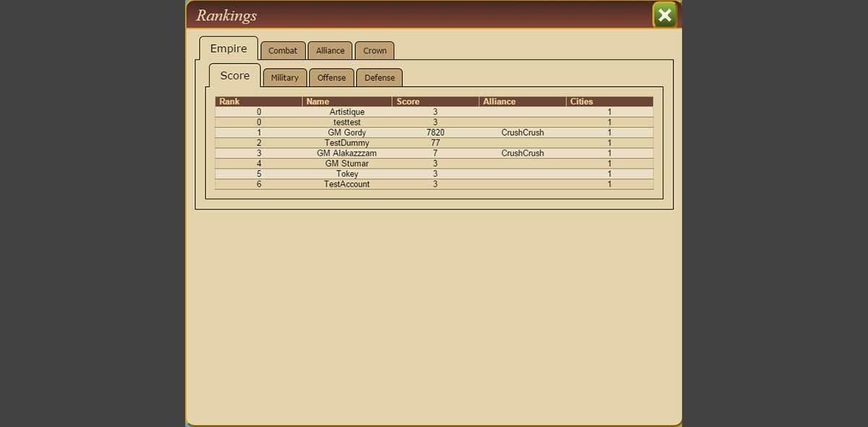This screenshot has width=868, height=427.
Task: Sort by the Cities column header
Action: click(582, 102)
